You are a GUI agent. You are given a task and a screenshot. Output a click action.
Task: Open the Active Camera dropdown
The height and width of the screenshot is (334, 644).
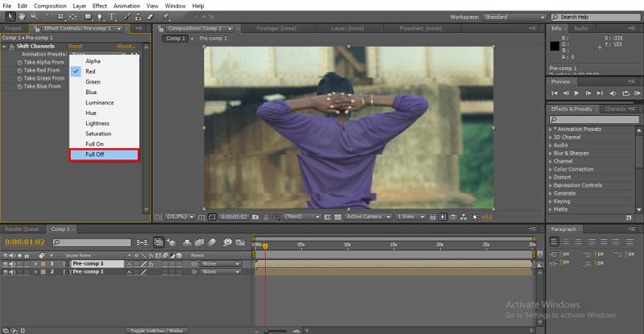368,216
